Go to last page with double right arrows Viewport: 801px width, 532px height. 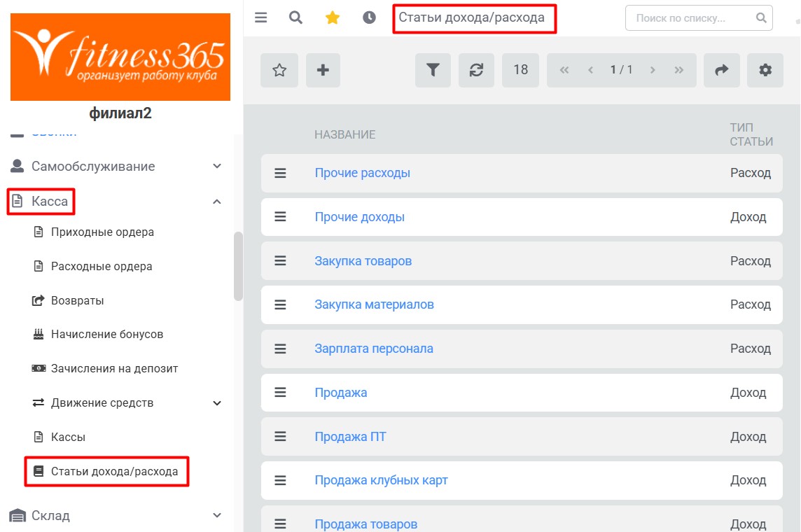(x=679, y=70)
